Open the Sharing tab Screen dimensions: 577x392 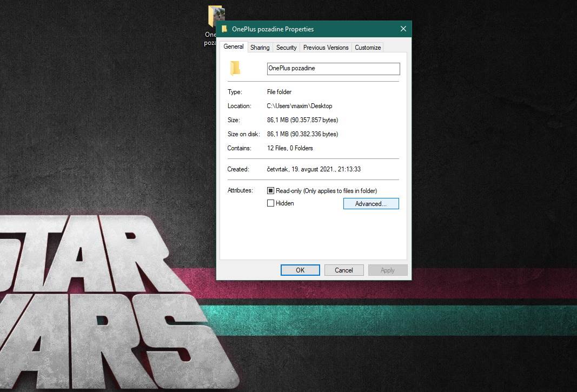pyautogui.click(x=260, y=48)
